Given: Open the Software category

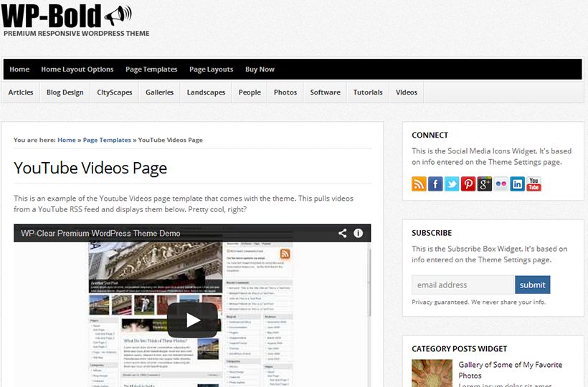Looking at the screenshot, I should click(x=325, y=92).
